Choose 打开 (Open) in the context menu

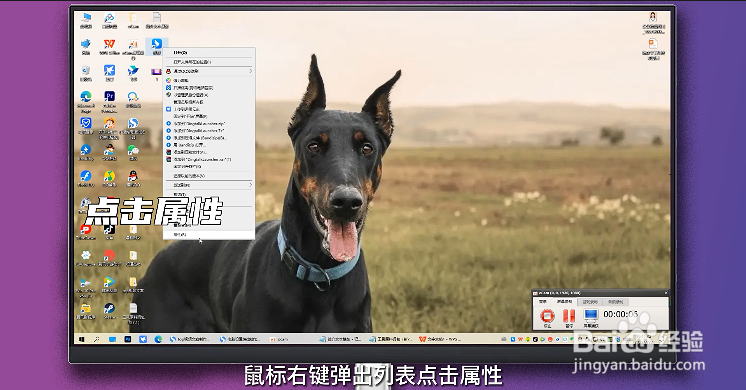click(208, 53)
